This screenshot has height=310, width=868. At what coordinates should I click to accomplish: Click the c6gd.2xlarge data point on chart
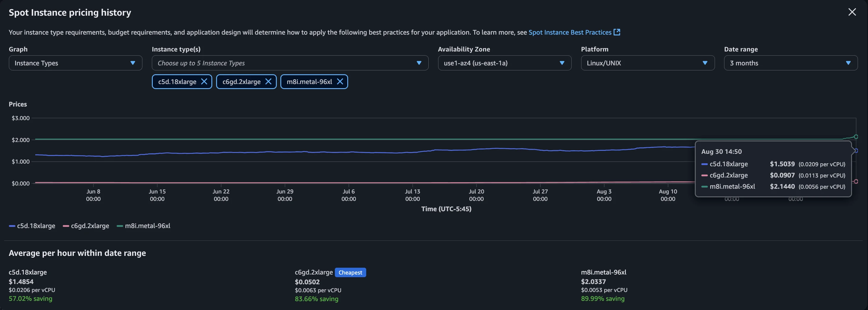(x=856, y=181)
